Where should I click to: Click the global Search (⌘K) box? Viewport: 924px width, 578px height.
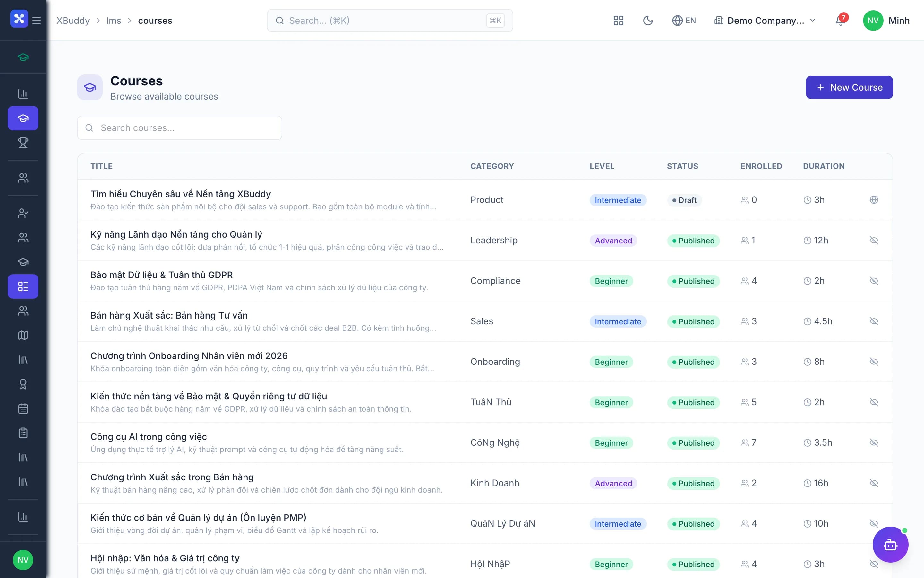390,21
